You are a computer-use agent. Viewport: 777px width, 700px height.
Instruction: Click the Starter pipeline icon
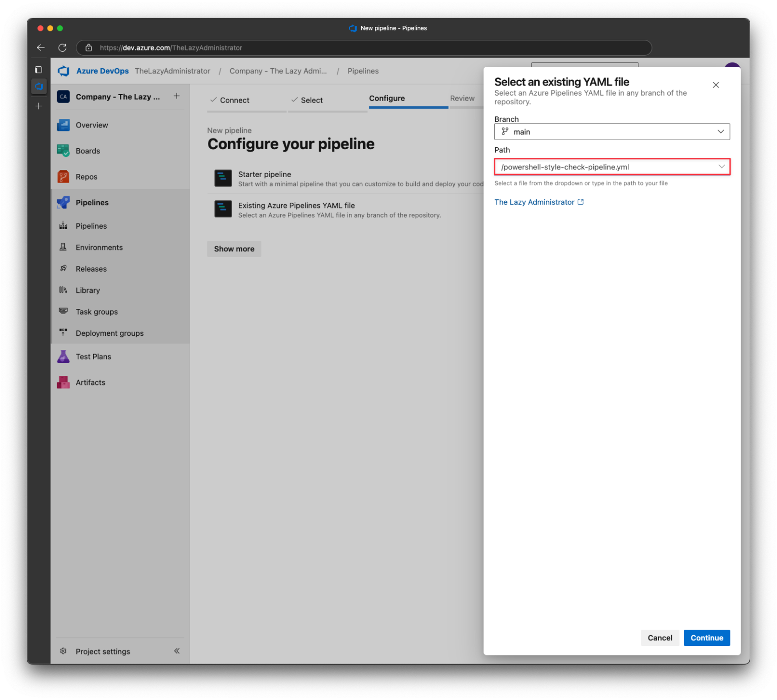pos(223,178)
